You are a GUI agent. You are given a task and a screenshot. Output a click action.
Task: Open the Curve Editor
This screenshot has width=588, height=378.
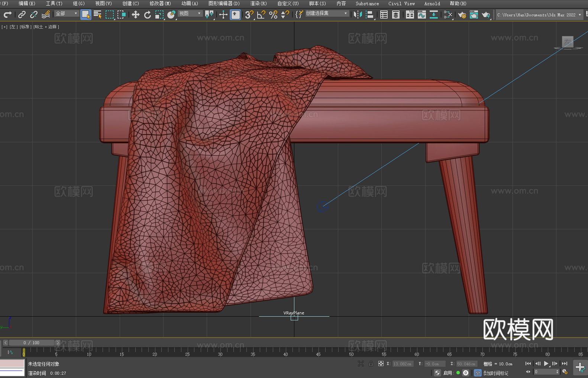tap(422, 14)
